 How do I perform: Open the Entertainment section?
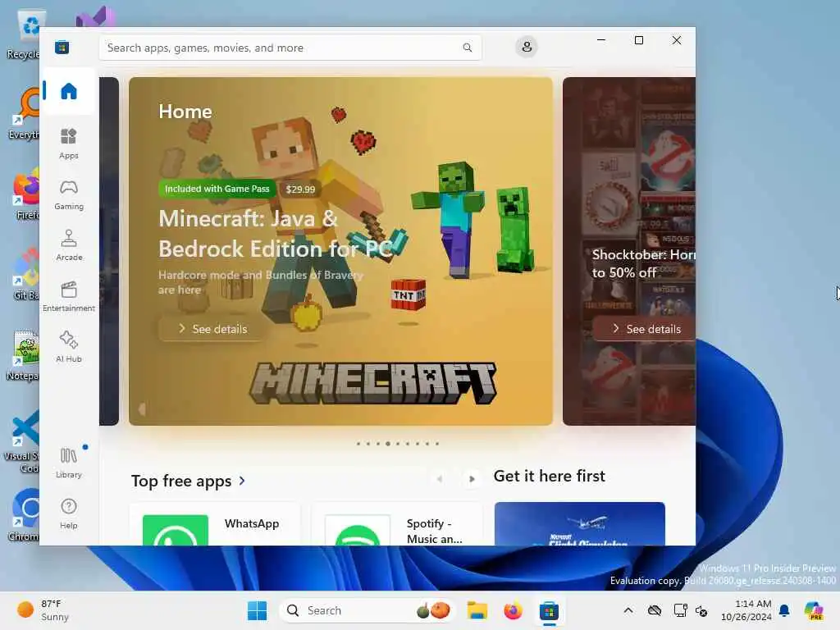click(69, 296)
